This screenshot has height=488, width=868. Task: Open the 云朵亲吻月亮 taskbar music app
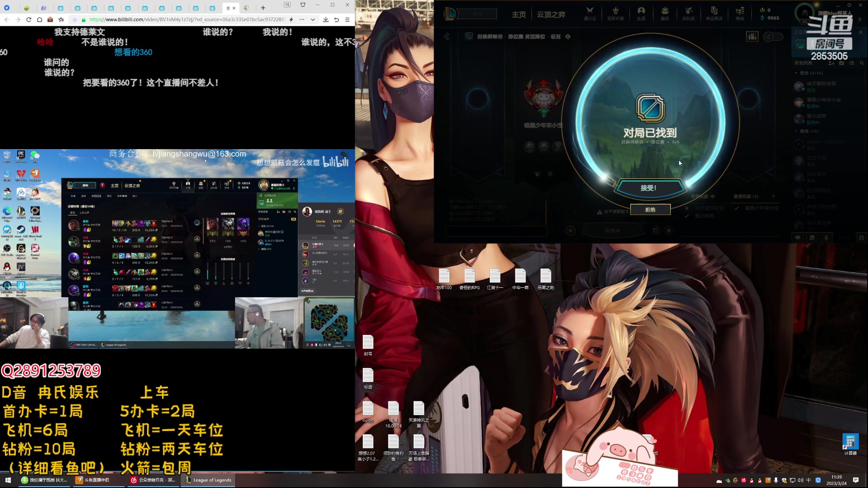[x=153, y=480]
